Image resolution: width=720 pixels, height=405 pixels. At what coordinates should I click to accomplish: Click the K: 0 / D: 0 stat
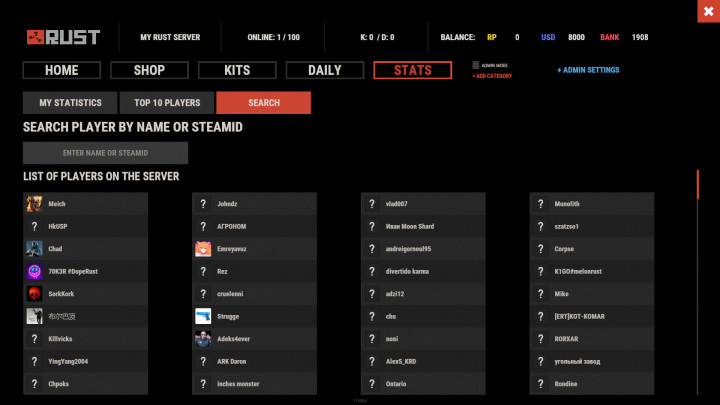[377, 37]
